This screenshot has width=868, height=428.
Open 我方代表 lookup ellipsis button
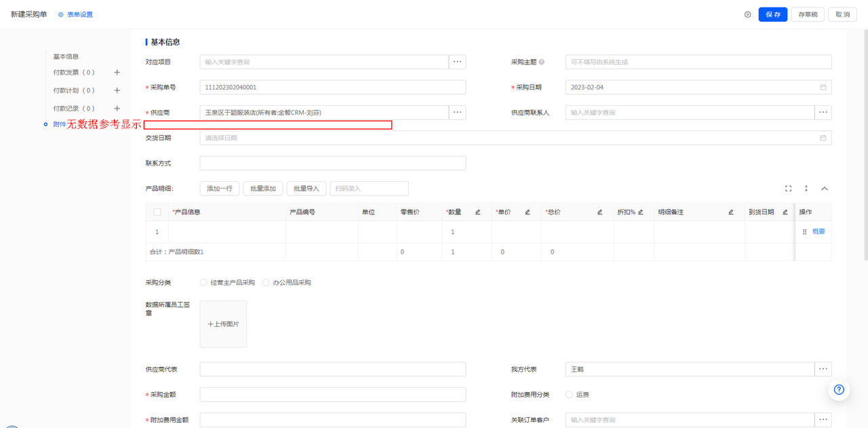click(823, 369)
